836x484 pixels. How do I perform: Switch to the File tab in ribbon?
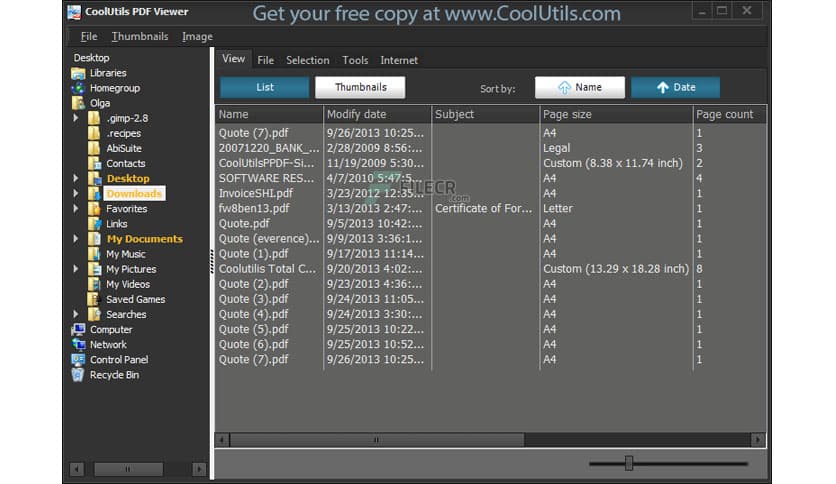(266, 60)
